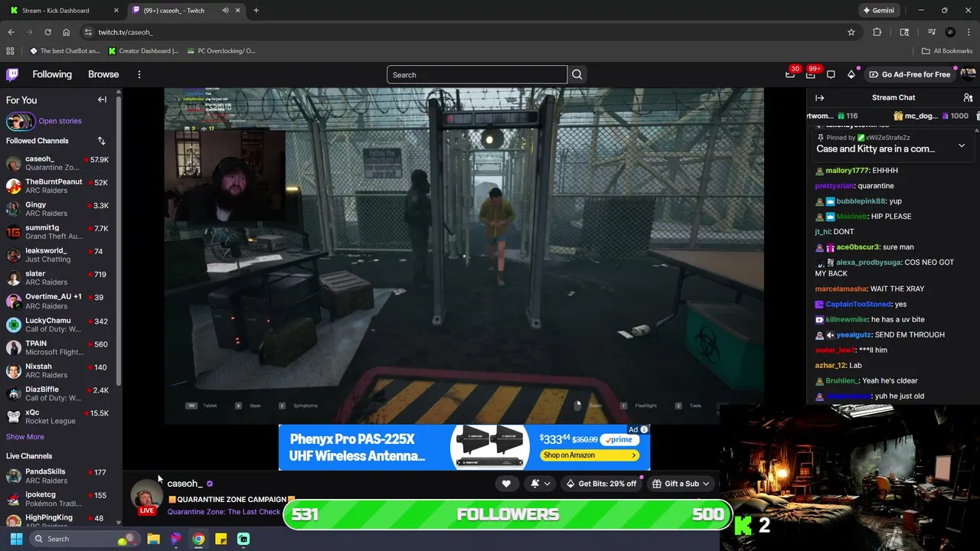980x551 pixels.
Task: Open the Creator Dashboard bookmark
Action: click(144, 51)
